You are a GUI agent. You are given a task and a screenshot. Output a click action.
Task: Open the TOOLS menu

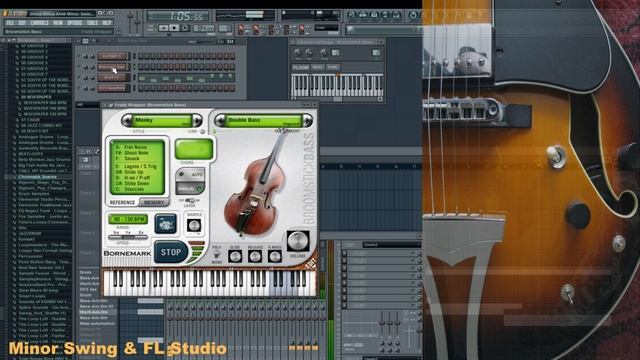point(93,23)
